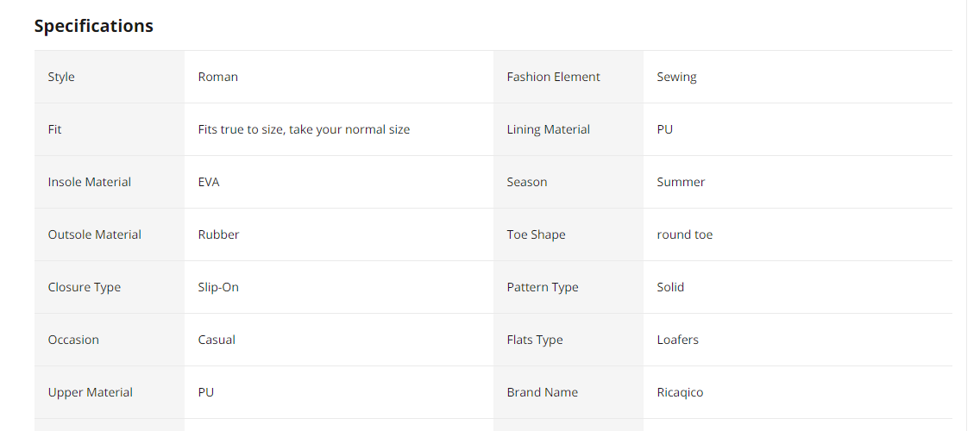Click the Upper Material label
The height and width of the screenshot is (431, 980).
pyautogui.click(x=90, y=392)
